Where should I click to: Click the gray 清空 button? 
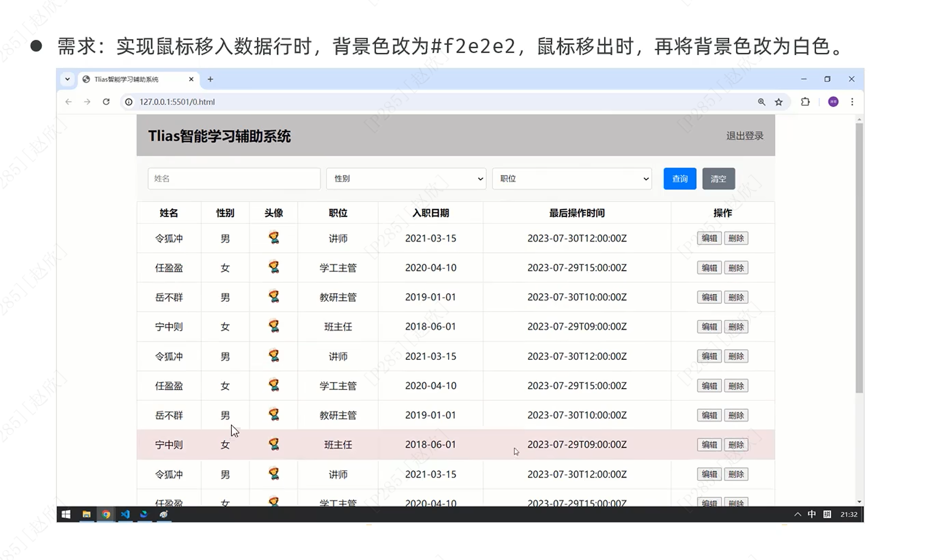718,178
